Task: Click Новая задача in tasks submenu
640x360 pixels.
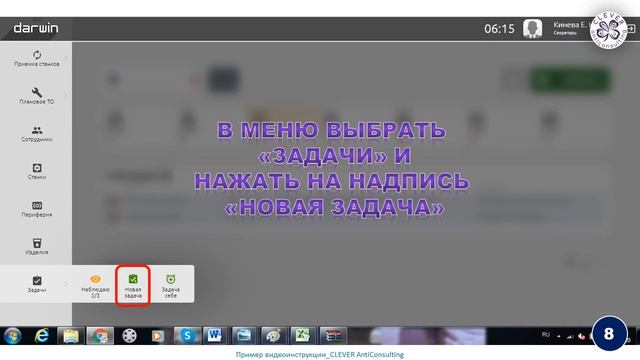Action: [x=133, y=286]
